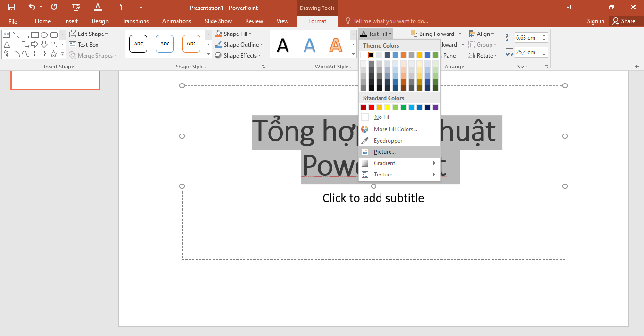Close the Text Fill dropdown button
The image size is (644, 336).
point(375,34)
